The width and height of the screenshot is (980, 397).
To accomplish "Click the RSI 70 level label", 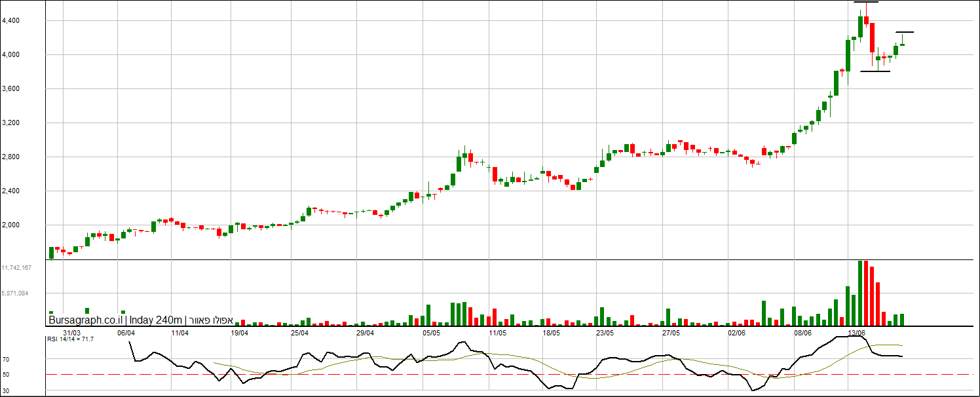I will [x=5, y=360].
